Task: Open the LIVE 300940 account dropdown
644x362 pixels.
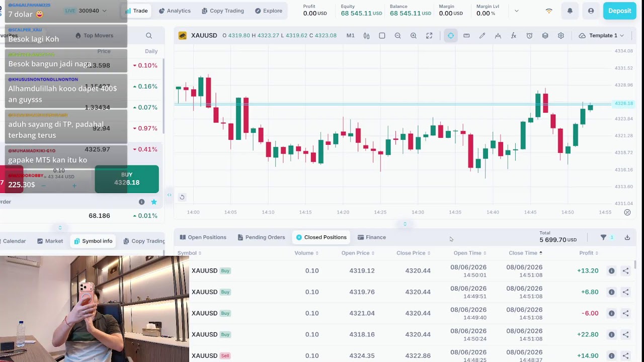Action: pyautogui.click(x=86, y=11)
